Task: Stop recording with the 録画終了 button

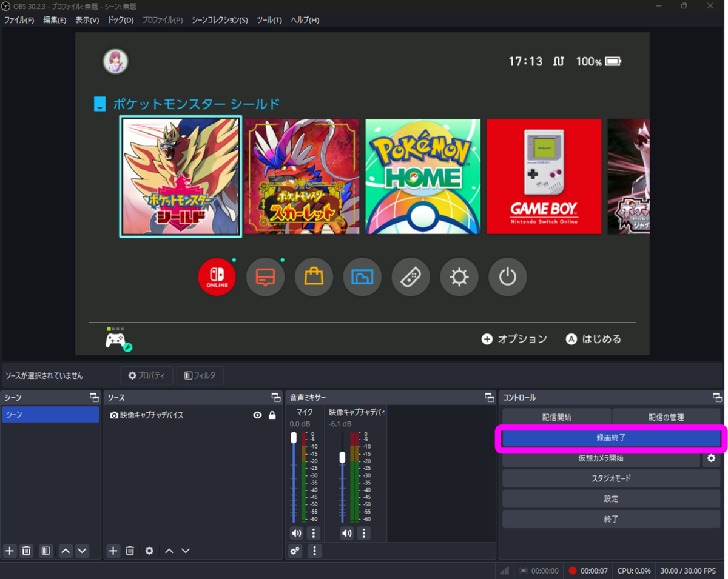Action: [611, 438]
